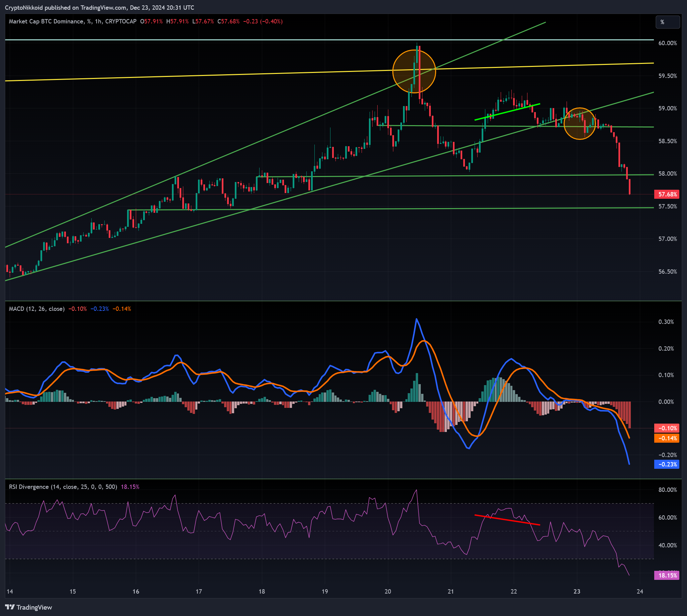
Task: Click the 59.50% price axis label
Action: pyautogui.click(x=667, y=76)
